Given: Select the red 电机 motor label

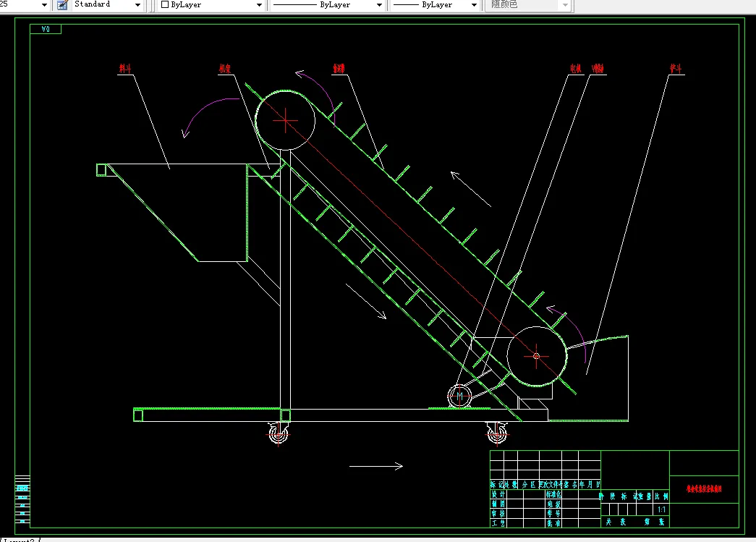Looking at the screenshot, I should [575, 69].
